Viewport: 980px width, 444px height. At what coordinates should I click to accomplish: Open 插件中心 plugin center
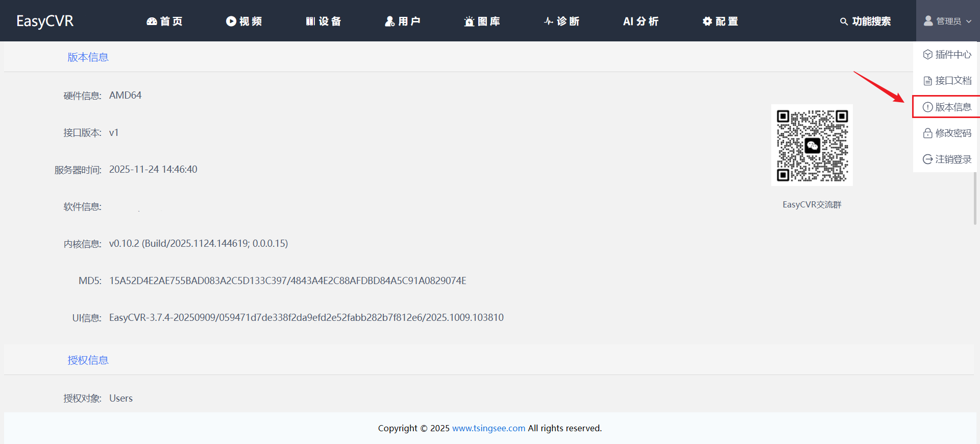click(x=947, y=55)
